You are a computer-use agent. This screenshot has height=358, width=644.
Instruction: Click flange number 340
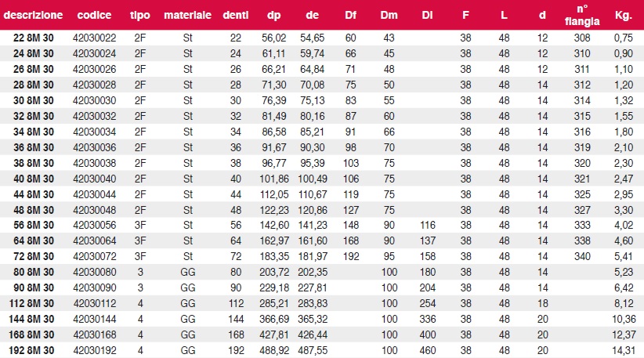coord(582,257)
